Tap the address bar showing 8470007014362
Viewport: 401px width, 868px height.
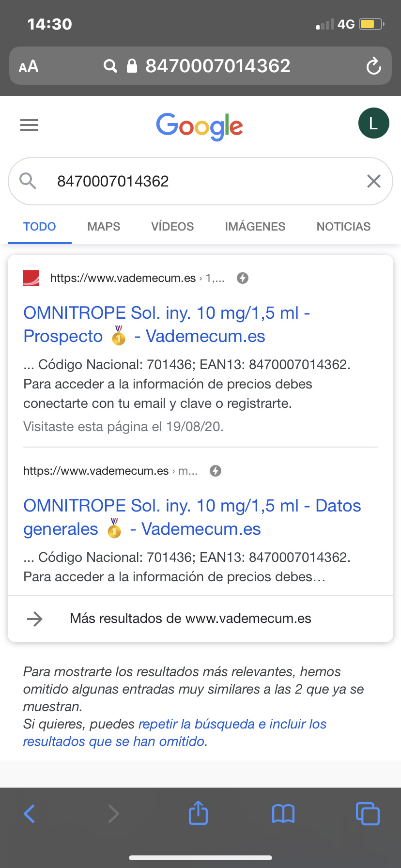(x=200, y=66)
